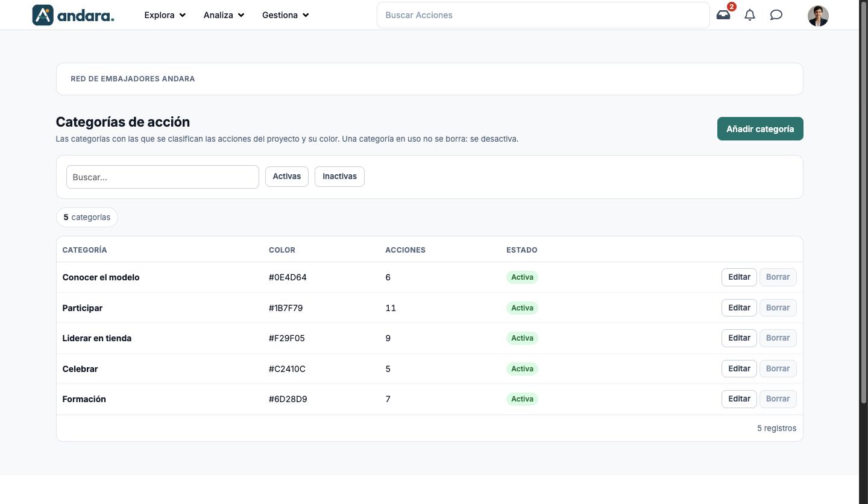The height and width of the screenshot is (504, 868).
Task: Toggle the Activas filter
Action: coord(287,177)
